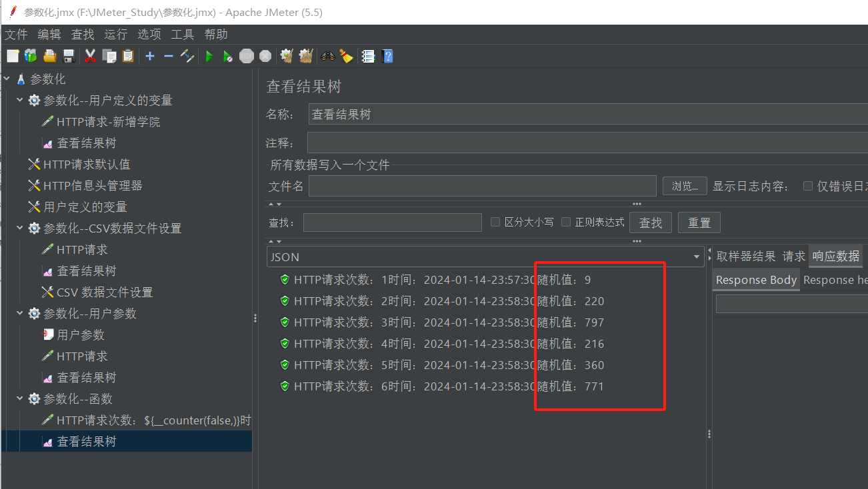868x489 pixels.
Task: Focus the 文件名 filename input field
Action: point(483,186)
